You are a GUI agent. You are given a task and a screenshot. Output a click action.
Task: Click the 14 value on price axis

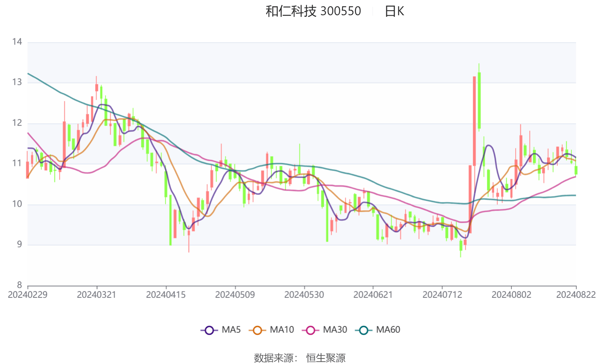tap(17, 42)
